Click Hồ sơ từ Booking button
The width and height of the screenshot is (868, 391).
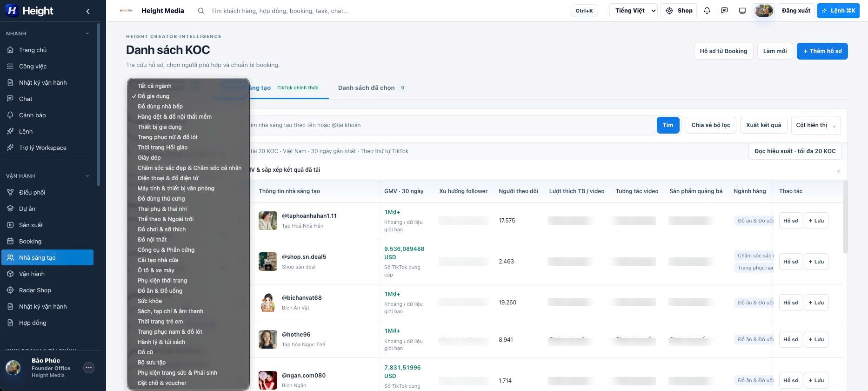click(723, 51)
